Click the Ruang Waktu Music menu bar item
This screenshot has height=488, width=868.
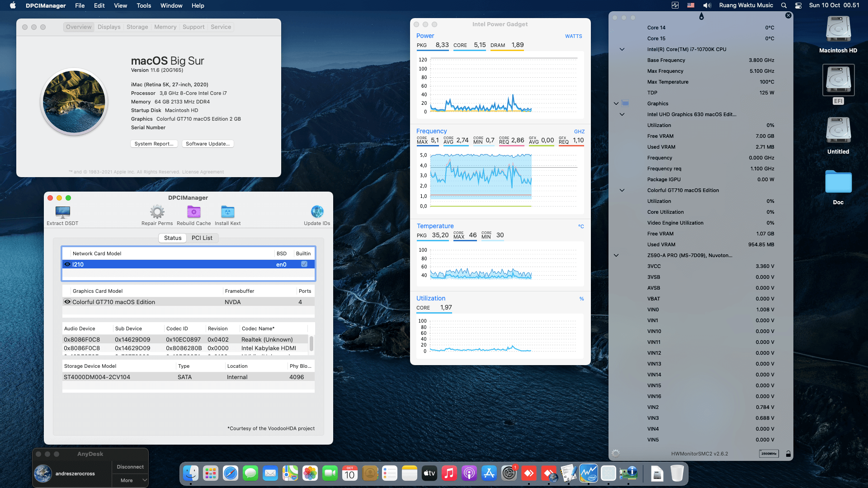coord(746,5)
